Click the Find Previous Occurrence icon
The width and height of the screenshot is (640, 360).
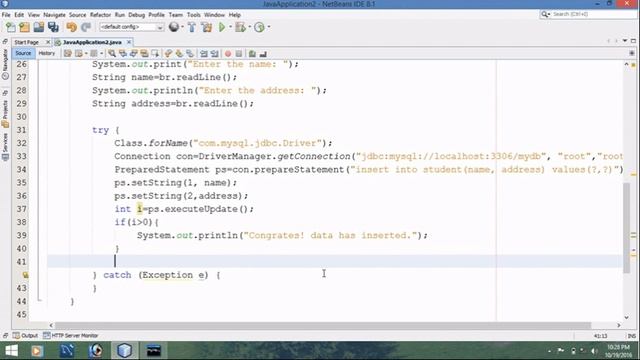click(123, 53)
